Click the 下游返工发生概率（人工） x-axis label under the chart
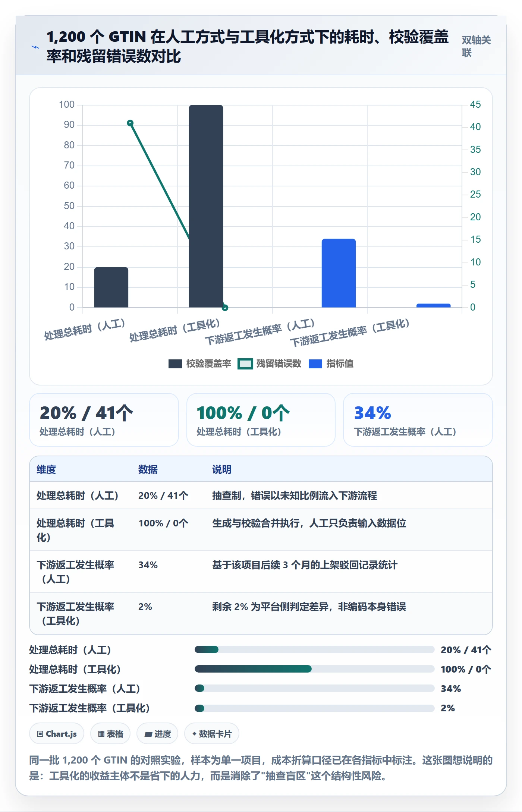This screenshot has height=812, width=522. [x=260, y=331]
